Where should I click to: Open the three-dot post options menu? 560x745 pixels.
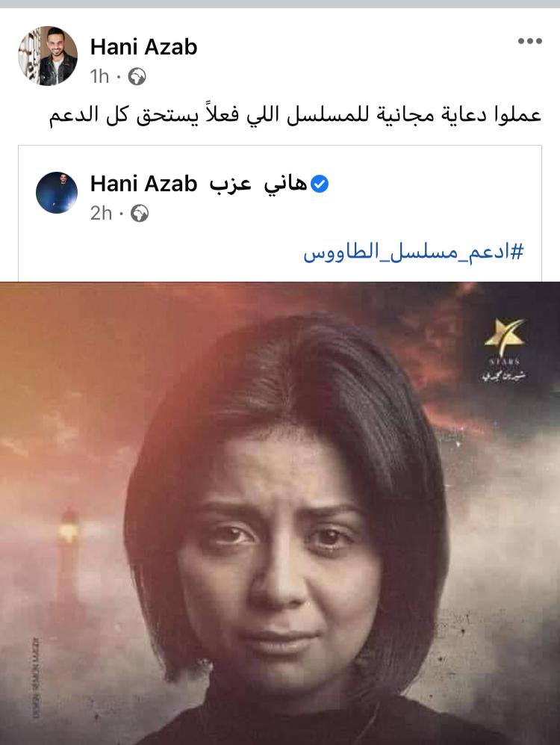529,41
